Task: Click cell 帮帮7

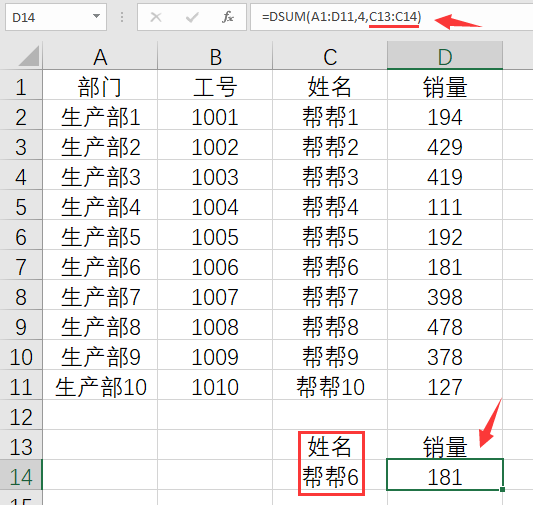Action: [330, 295]
